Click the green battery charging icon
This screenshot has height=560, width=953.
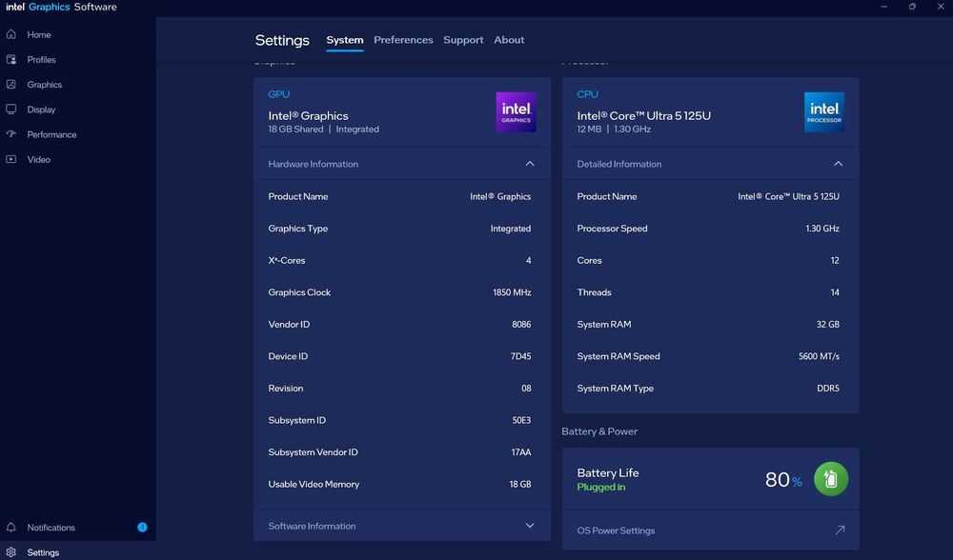tap(831, 479)
